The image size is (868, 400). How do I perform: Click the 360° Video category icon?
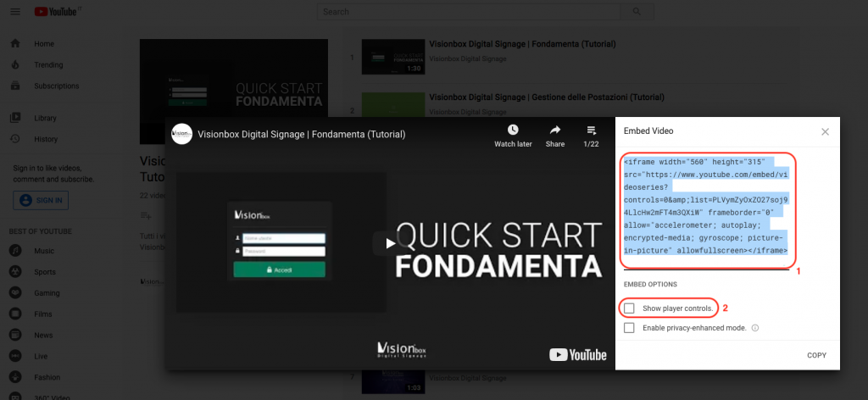tap(15, 397)
